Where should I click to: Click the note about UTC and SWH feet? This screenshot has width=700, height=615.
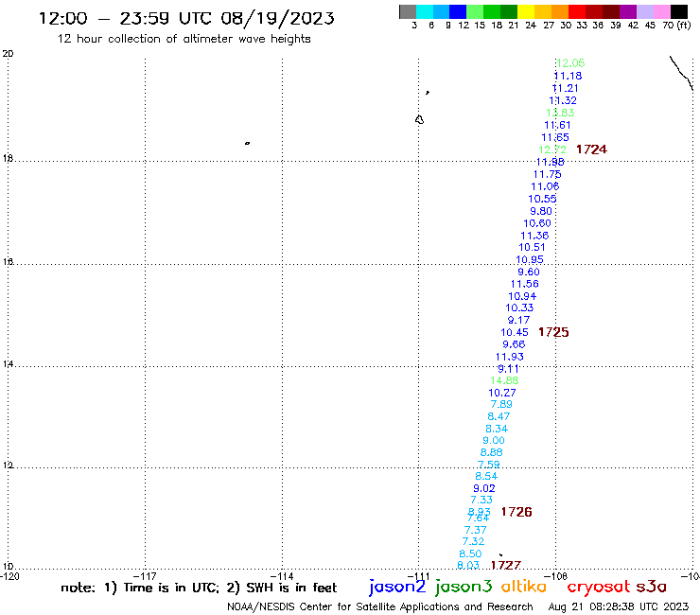(x=199, y=588)
